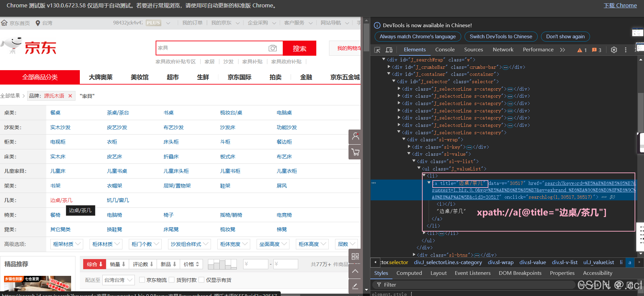Image resolution: width=644 pixels, height=296 pixels.
Task: Sort by 评论数
Action: [143, 264]
